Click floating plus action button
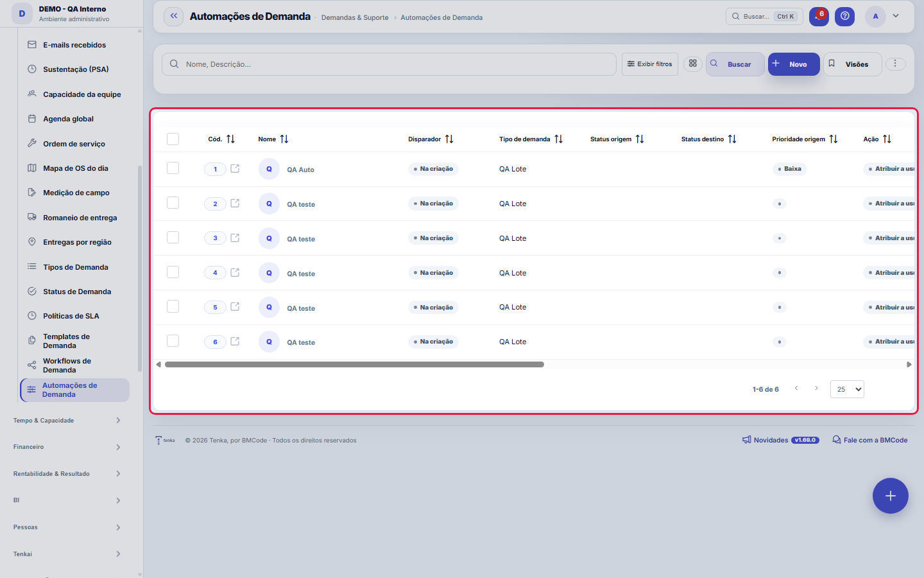Image resolution: width=924 pixels, height=578 pixels. point(890,496)
